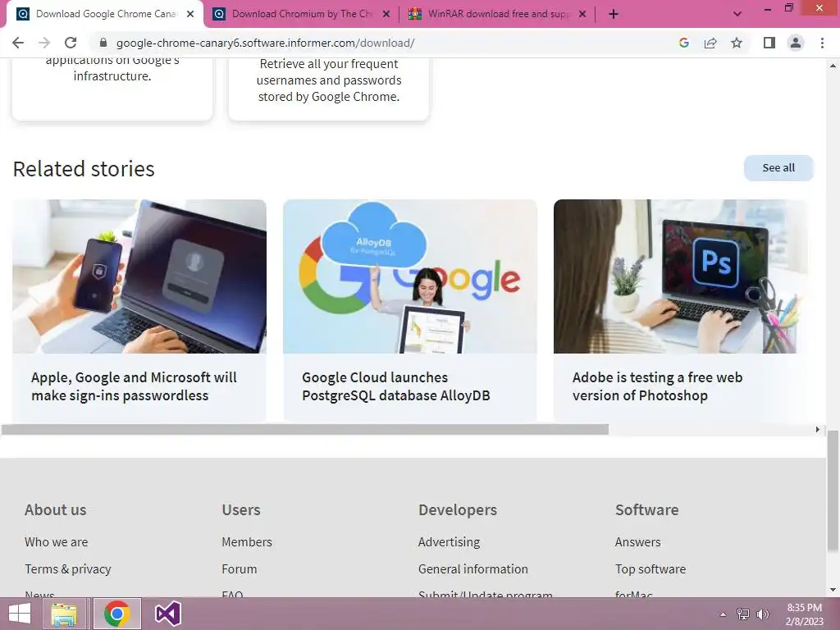Open 'Google Cloud launches PostgreSQL' story title

pyautogui.click(x=396, y=386)
